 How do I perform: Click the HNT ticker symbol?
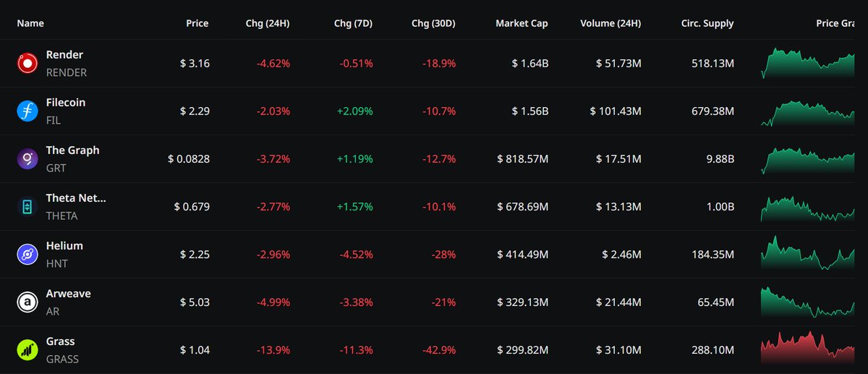point(56,263)
